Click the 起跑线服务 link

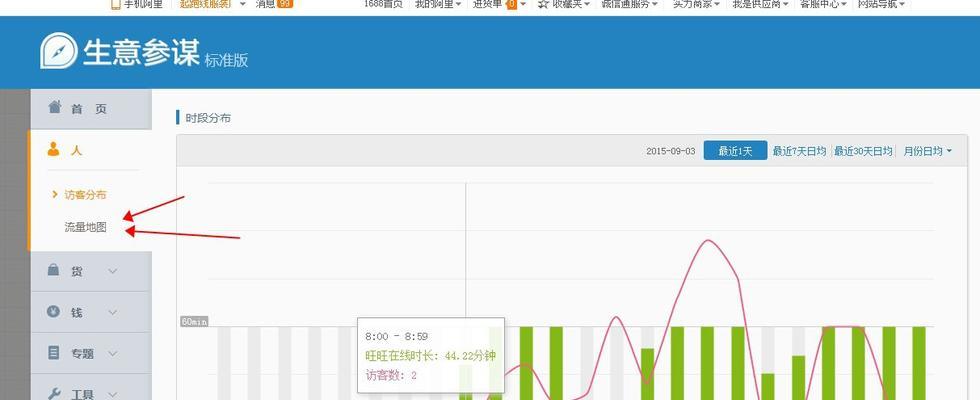pos(205,4)
